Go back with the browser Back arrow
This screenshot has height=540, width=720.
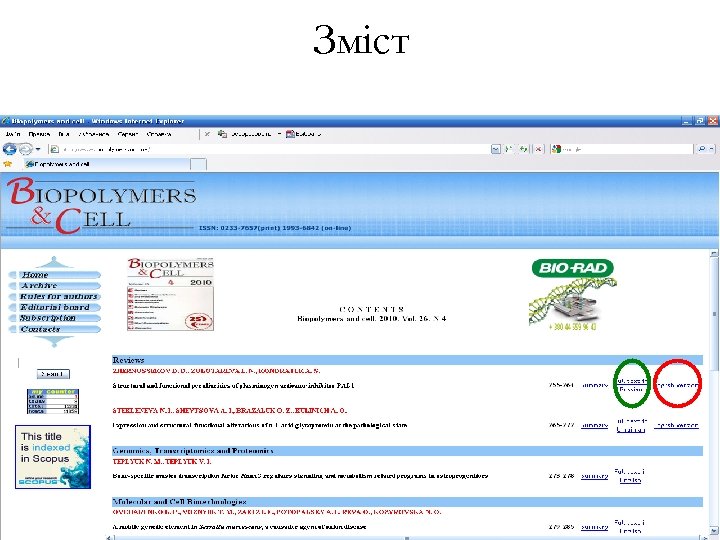(9, 149)
